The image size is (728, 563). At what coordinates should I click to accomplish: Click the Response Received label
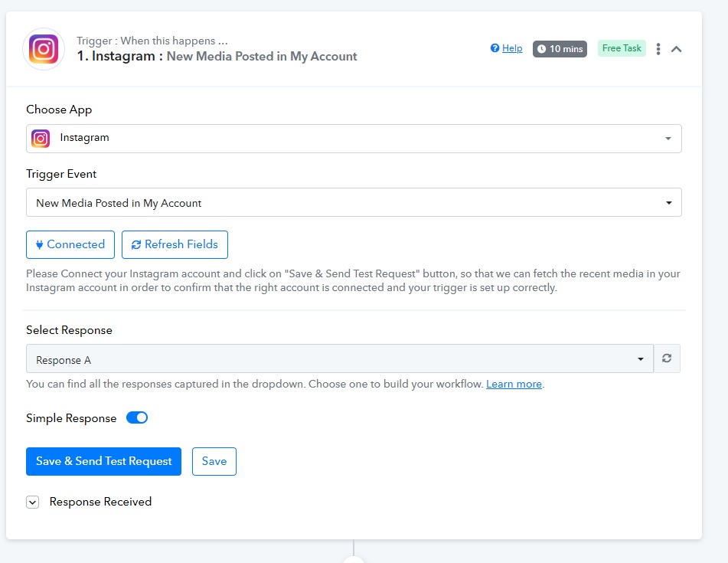(101, 502)
